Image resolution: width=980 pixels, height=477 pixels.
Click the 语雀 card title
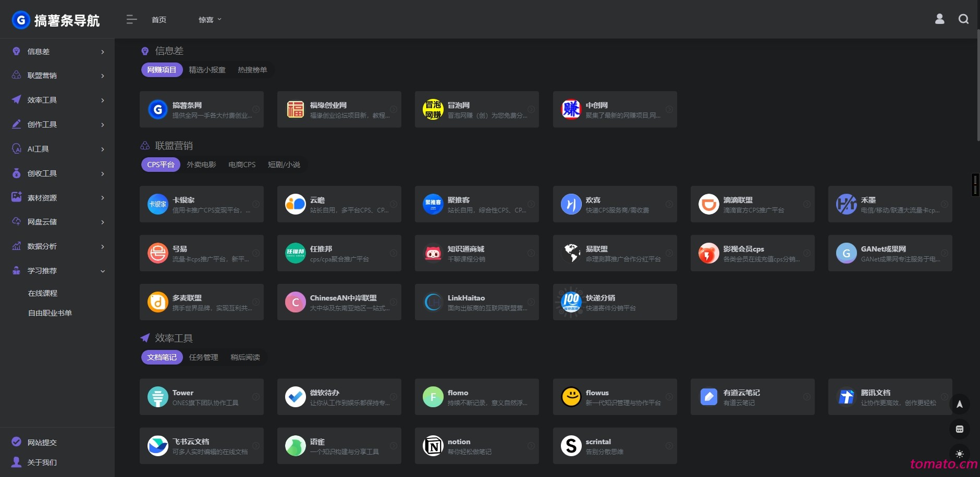pyautogui.click(x=317, y=442)
